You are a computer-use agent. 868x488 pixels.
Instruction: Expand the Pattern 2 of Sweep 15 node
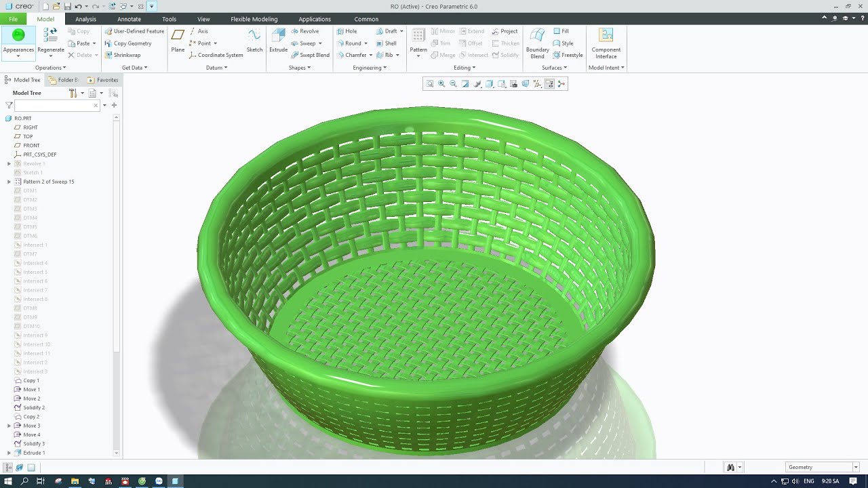[x=9, y=182]
